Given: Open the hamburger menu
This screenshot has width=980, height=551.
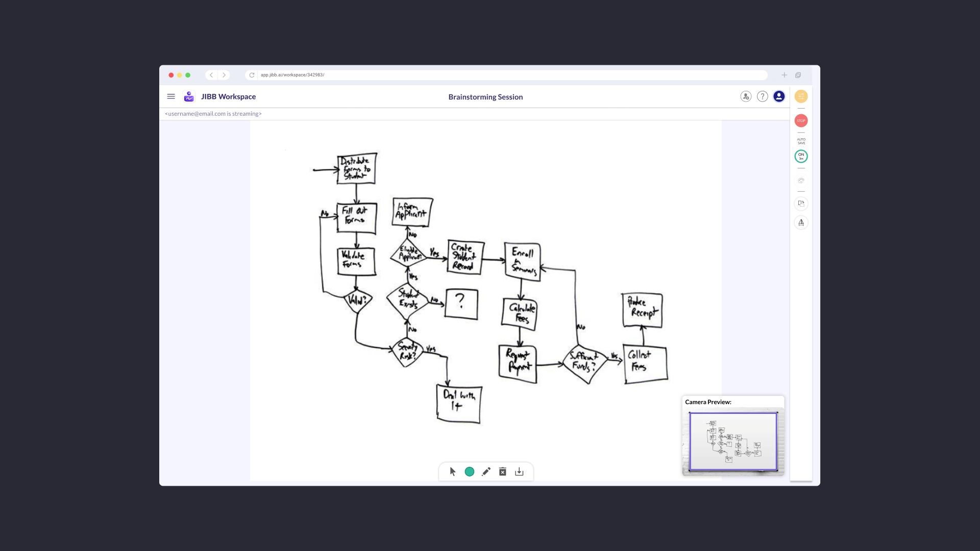Looking at the screenshot, I should pyautogui.click(x=171, y=96).
